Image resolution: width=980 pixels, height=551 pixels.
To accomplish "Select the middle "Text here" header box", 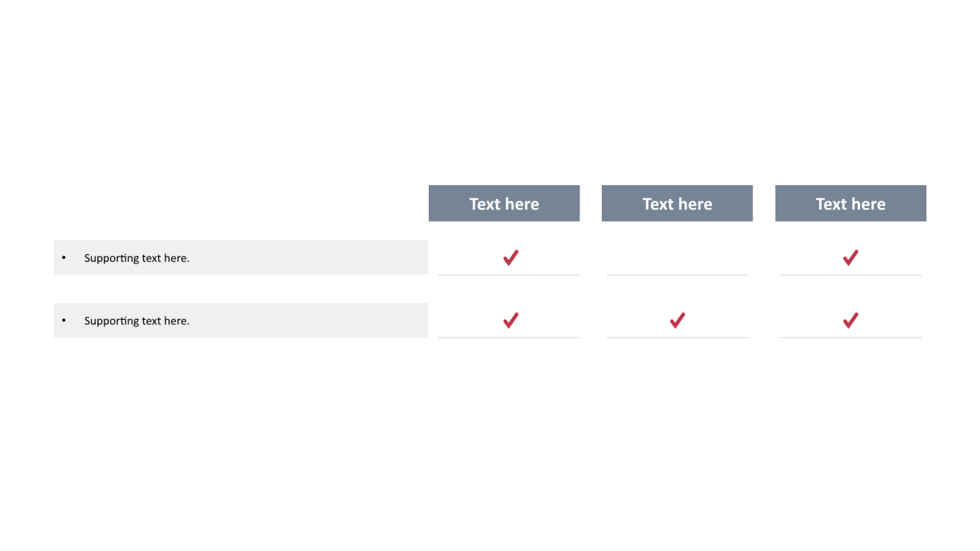I will tap(677, 204).
